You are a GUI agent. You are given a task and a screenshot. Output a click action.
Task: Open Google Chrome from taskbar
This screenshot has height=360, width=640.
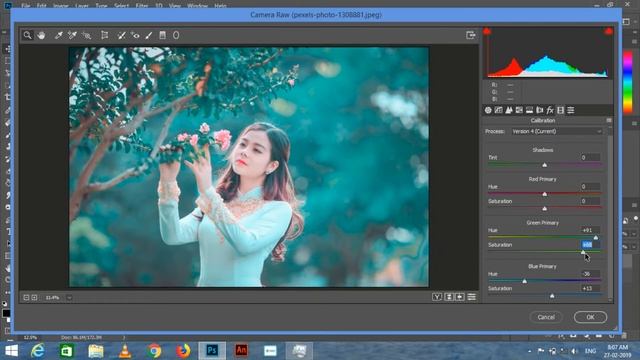point(154,351)
